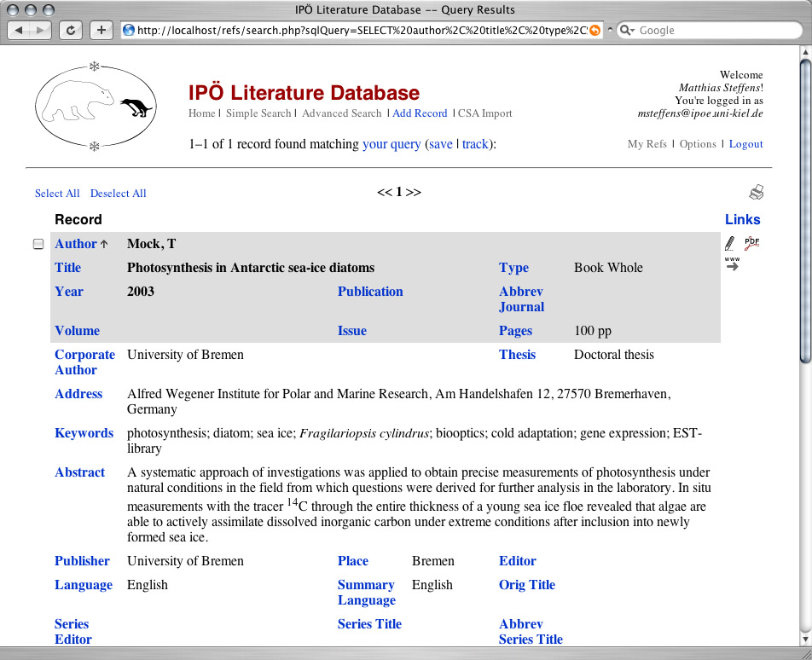Open My Refs menu item
This screenshot has height=660, width=812.
point(647,144)
